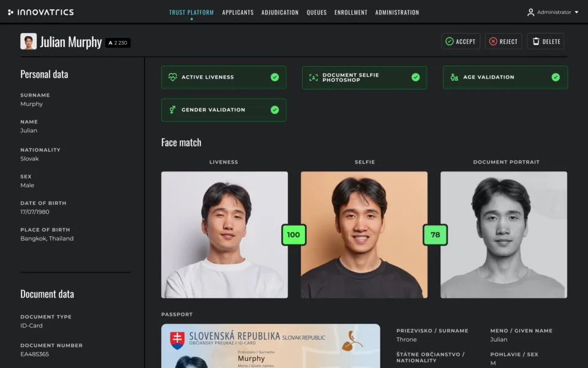The width and height of the screenshot is (588, 368).
Task: Delete this applicant record
Action: pyautogui.click(x=546, y=41)
